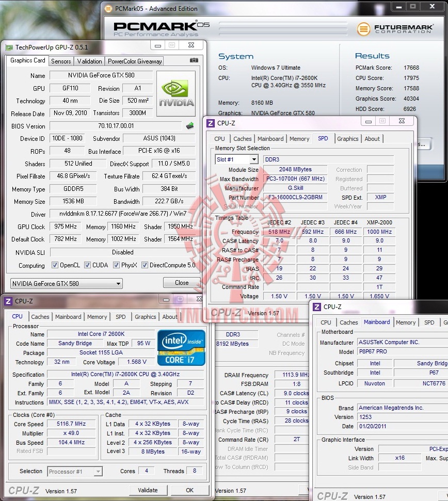The width and height of the screenshot is (448, 501).
Task: Click the GPU-Z screenshot camera icon
Action: pyautogui.click(x=194, y=60)
